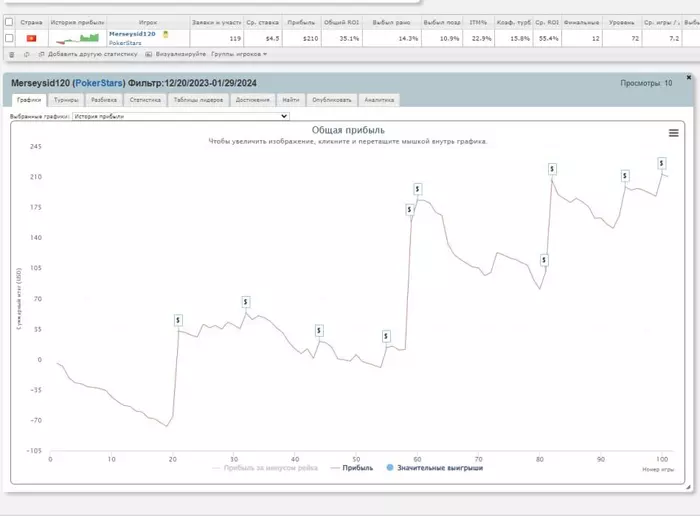Image resolution: width=700 pixels, height=516 pixels.
Task: Sort by the Уровень column header
Action: point(621,22)
